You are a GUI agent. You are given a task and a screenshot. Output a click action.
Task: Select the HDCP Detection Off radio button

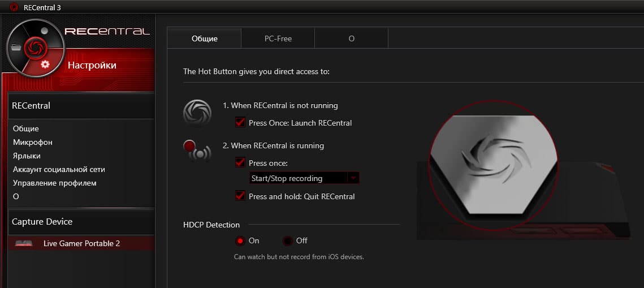pyautogui.click(x=287, y=240)
